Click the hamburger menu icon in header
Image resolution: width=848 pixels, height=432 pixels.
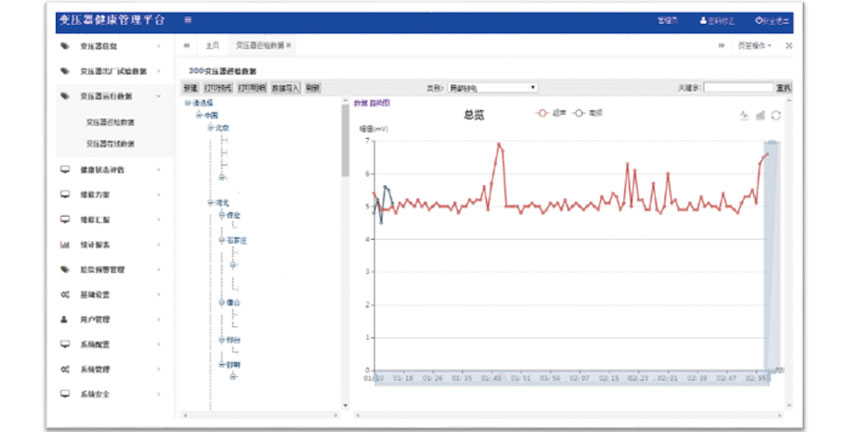188,20
